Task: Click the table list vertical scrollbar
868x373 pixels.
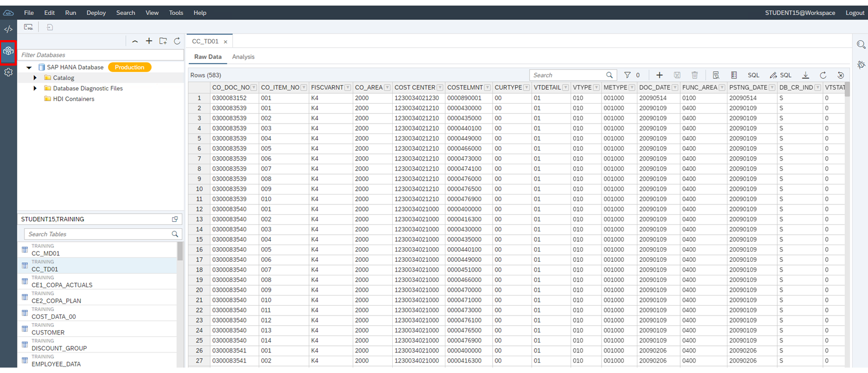Action: (180, 250)
